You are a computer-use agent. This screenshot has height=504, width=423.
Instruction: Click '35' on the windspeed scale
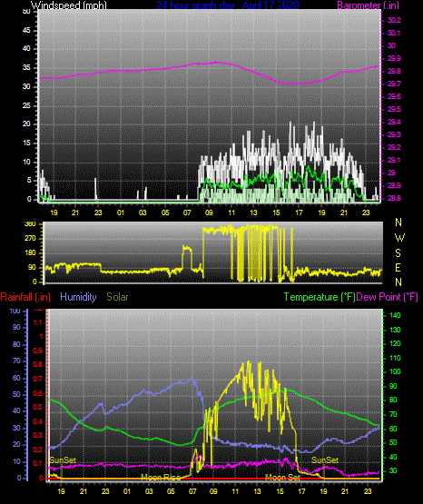click(26, 67)
